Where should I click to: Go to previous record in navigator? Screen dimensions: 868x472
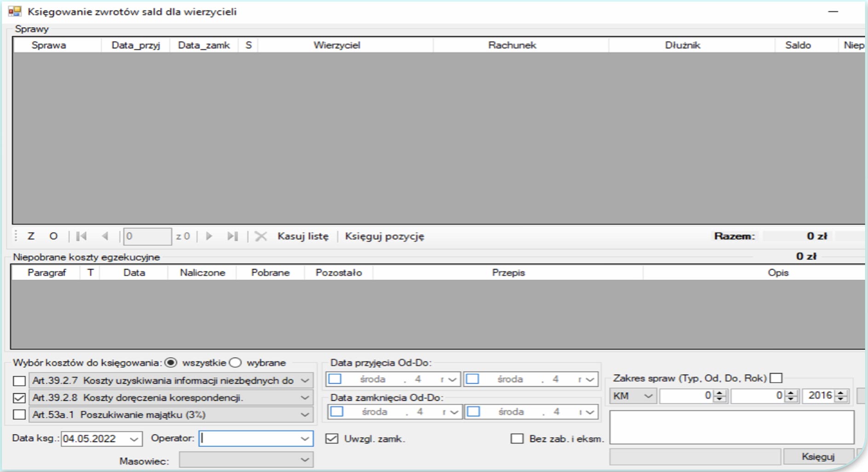tap(105, 236)
